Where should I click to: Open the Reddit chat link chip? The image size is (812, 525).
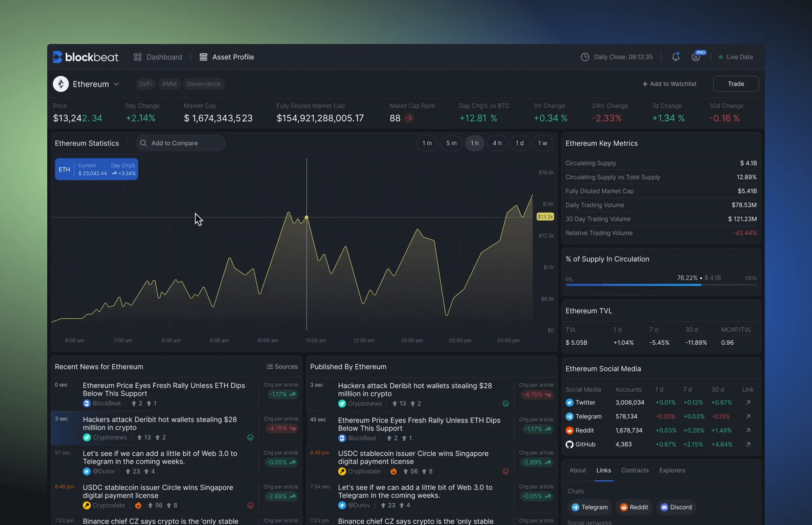(x=634, y=507)
